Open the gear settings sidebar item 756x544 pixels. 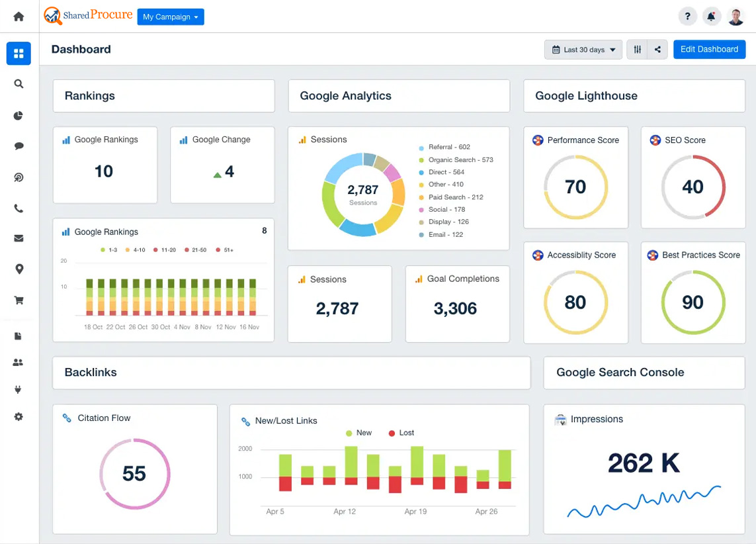[19, 417]
